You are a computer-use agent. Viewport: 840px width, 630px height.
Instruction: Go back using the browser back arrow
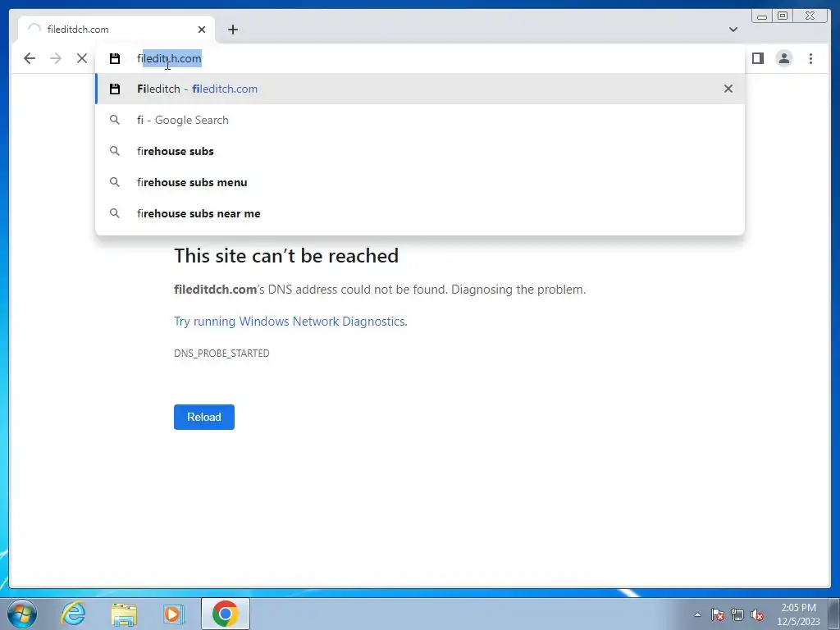tap(30, 58)
